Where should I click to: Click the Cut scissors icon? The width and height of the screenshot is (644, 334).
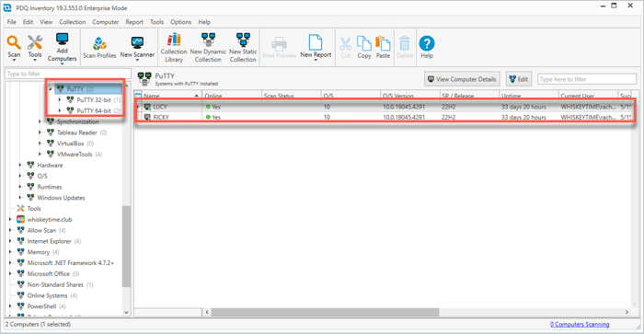tap(345, 43)
